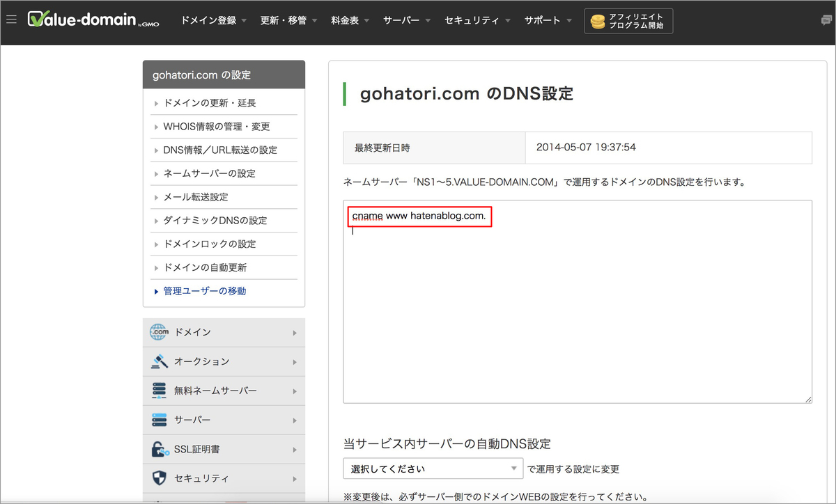Screen dimensions: 836x504
Task: Click inside the DNS settings text area
Action: pos(578,301)
